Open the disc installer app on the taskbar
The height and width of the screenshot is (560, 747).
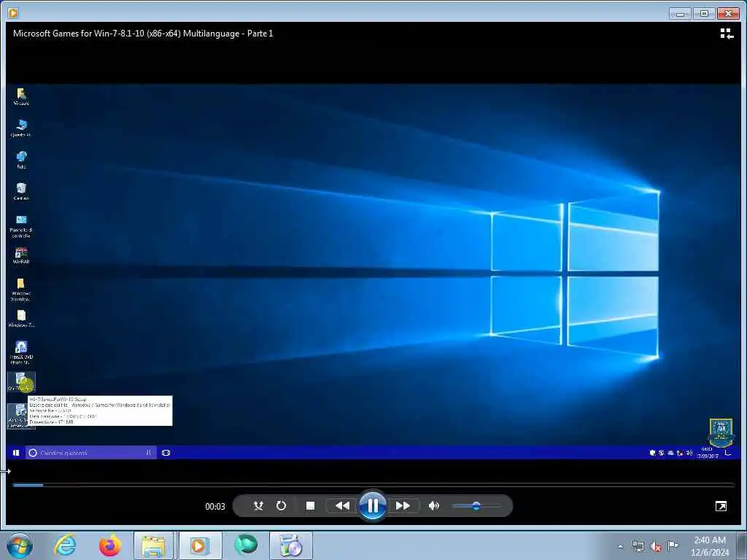291,545
